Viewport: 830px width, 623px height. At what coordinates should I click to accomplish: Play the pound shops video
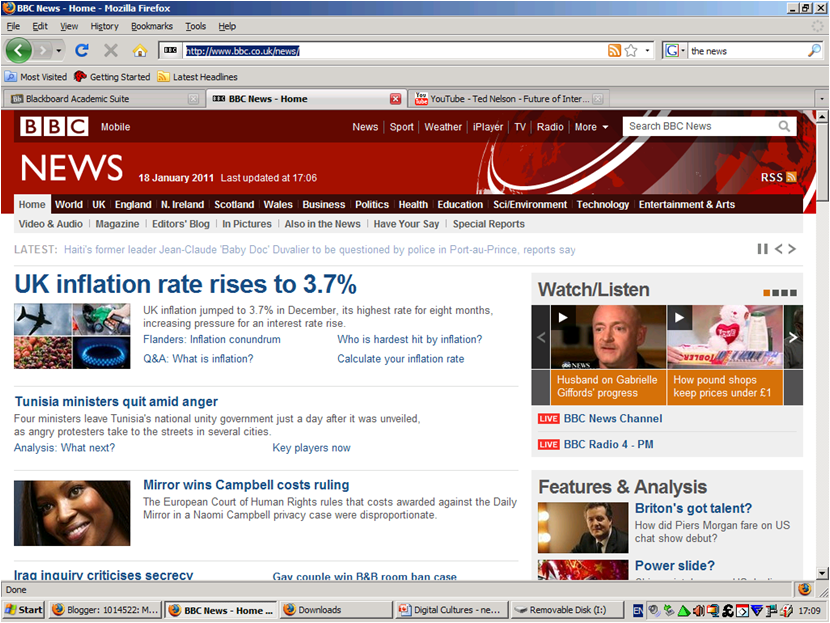click(725, 337)
